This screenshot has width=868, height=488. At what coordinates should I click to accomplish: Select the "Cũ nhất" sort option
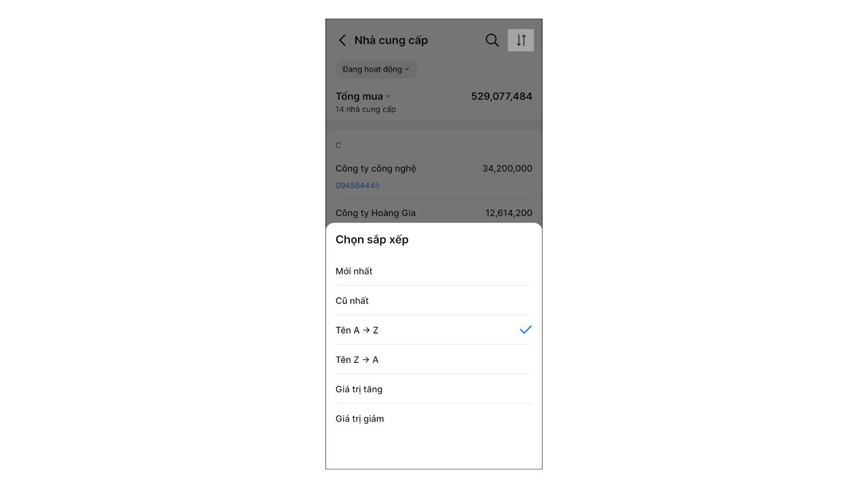pyautogui.click(x=352, y=301)
